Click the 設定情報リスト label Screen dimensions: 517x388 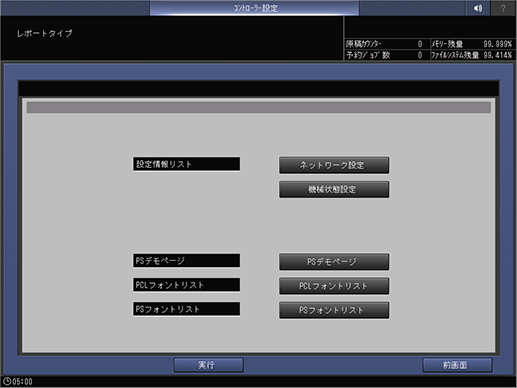[186, 164]
